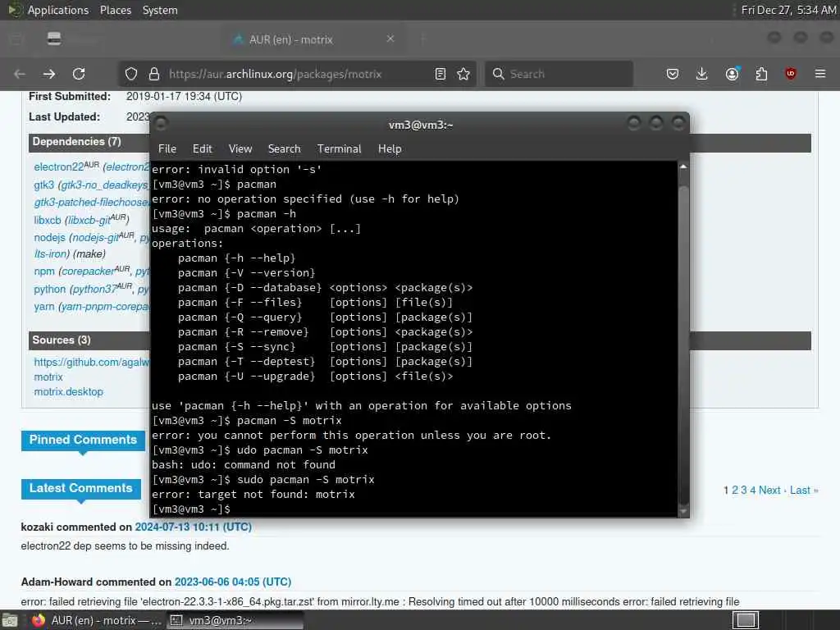Click the Sources (3) section header

(x=62, y=340)
